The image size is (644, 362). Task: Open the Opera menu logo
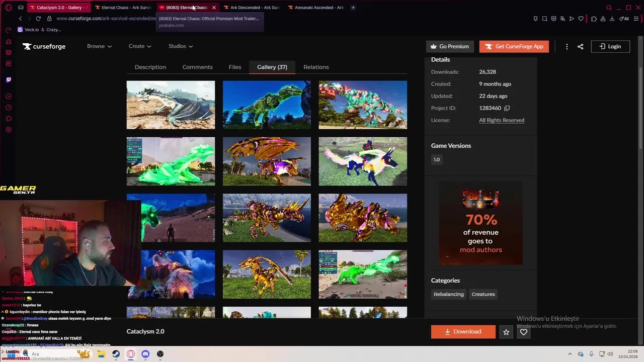pyautogui.click(x=8, y=8)
